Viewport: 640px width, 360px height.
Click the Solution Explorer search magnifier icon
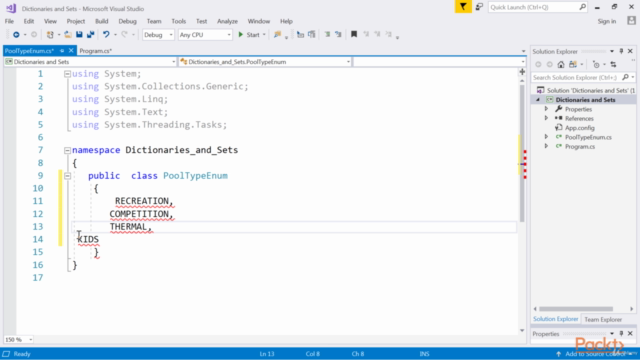click(x=625, y=77)
